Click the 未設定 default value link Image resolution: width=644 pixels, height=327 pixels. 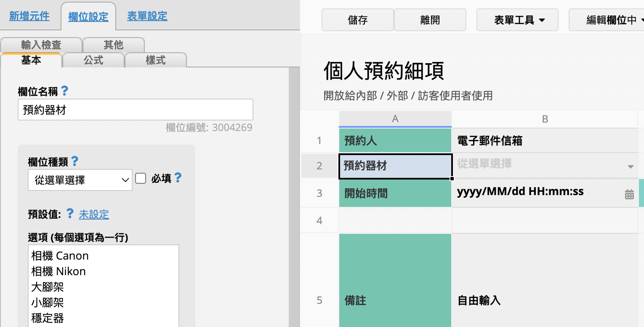tap(94, 214)
